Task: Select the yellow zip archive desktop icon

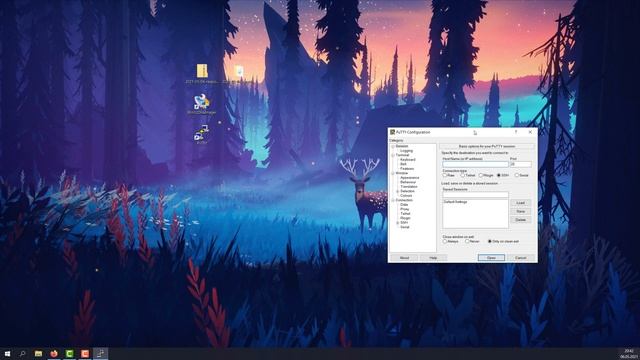Action: point(202,71)
